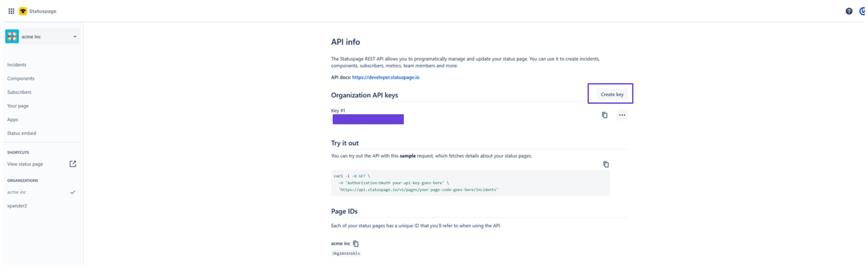The image size is (868, 268).
Task: Click the Create key button
Action: pos(612,94)
